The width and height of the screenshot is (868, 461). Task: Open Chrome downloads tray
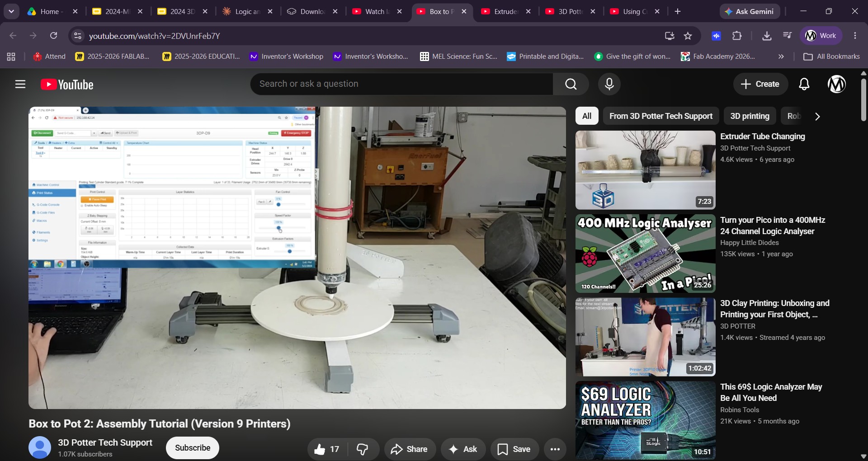click(x=767, y=36)
